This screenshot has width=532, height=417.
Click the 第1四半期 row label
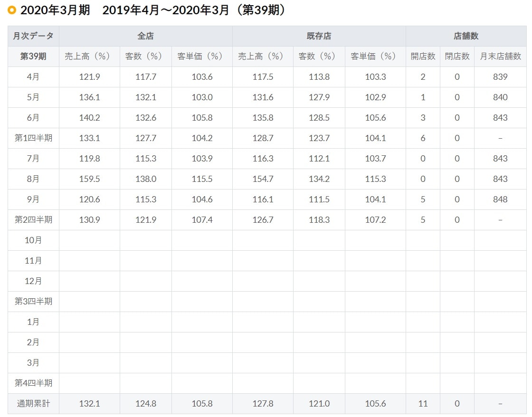coord(33,138)
